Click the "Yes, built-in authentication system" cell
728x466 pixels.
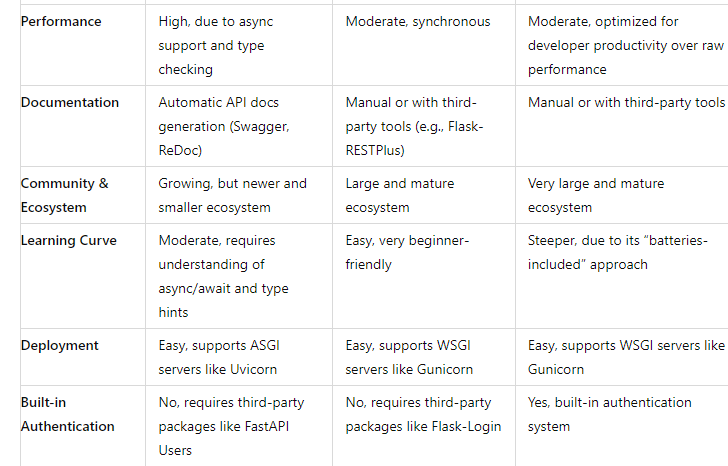coord(610,414)
